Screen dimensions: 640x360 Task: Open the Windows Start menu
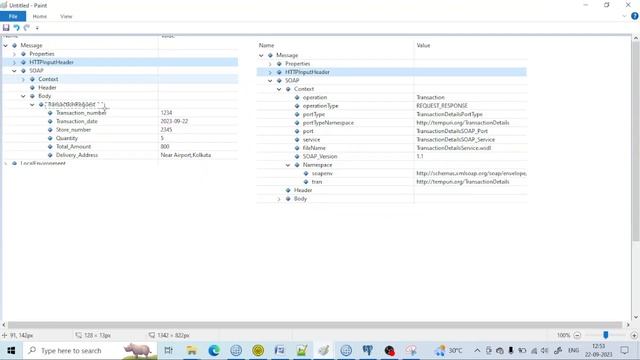[x=11, y=351]
